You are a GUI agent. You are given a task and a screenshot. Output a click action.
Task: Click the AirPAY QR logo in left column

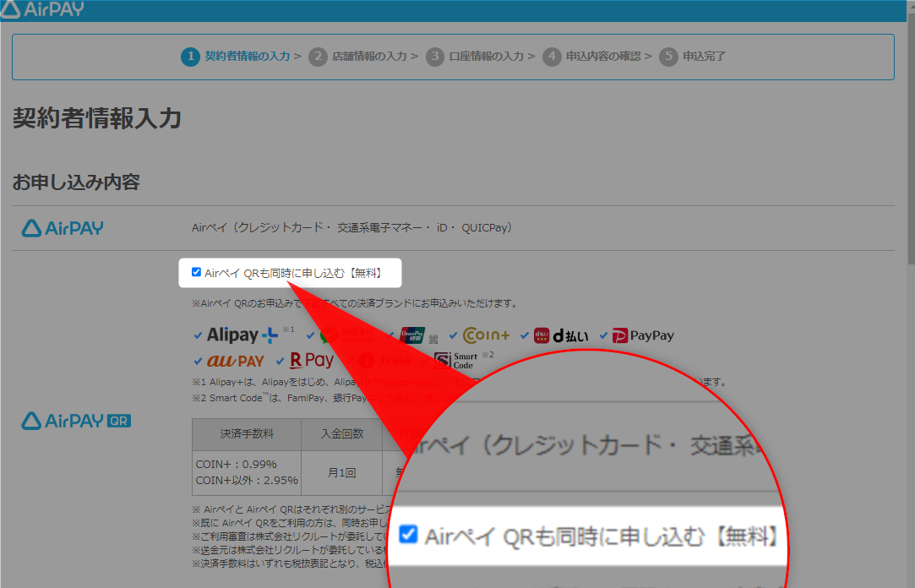coord(75,420)
